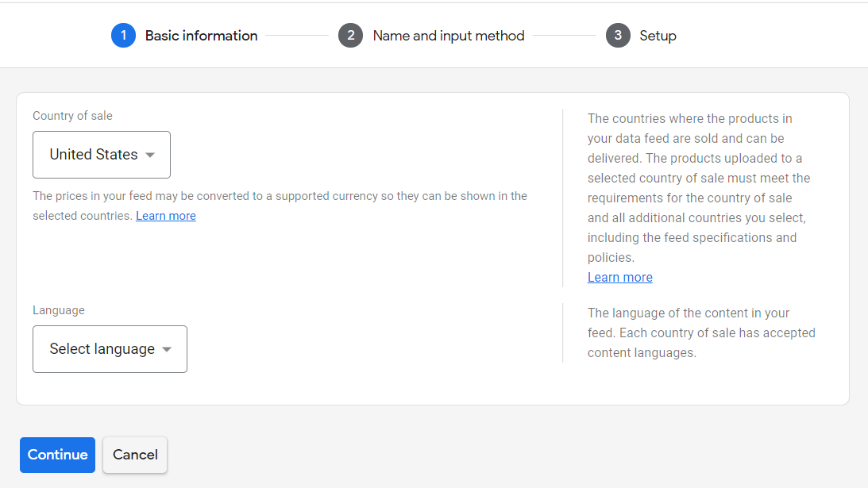
Task: Go to Basic information step label
Action: point(202,36)
